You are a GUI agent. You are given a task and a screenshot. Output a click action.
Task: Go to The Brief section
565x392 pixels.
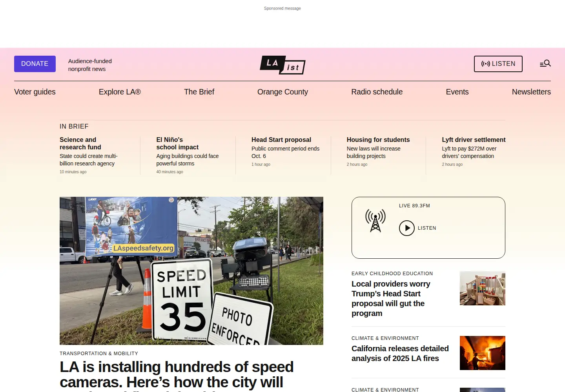pyautogui.click(x=199, y=92)
